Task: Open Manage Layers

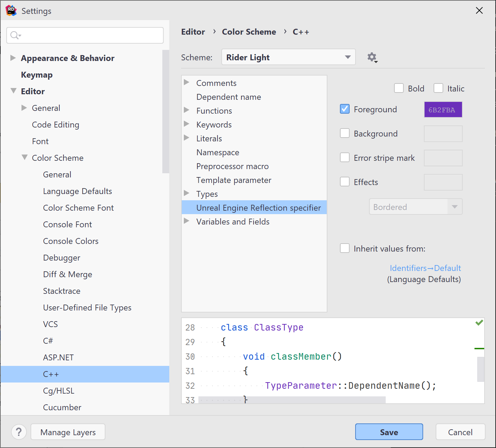Action: click(68, 432)
